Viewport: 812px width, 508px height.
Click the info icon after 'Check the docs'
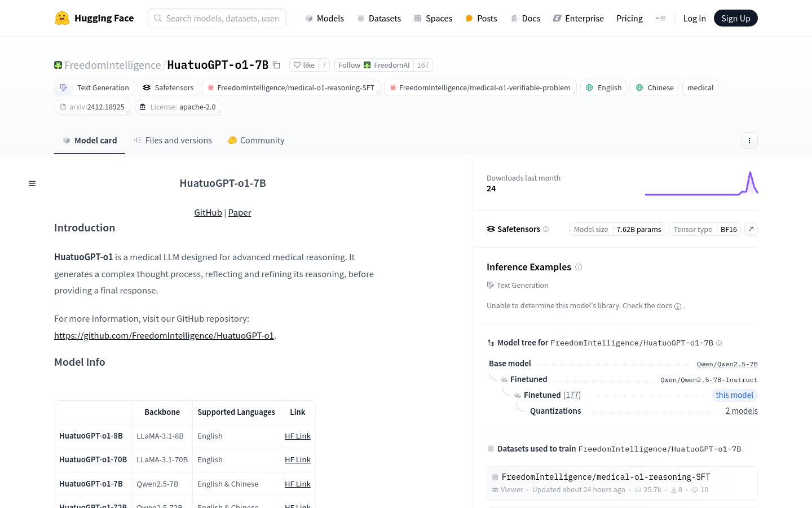coord(678,306)
